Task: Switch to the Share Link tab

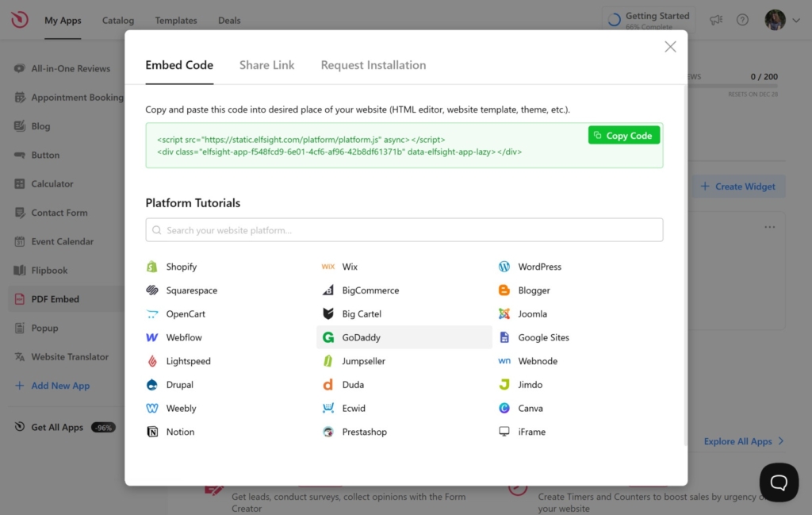Action: tap(266, 65)
